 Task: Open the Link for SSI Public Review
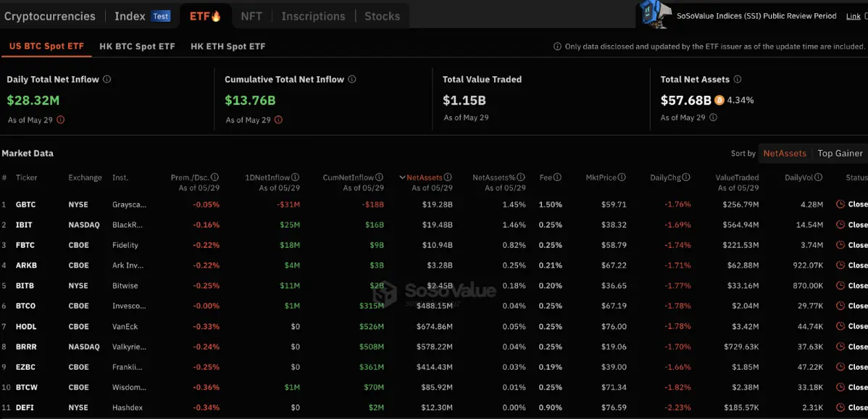853,16
